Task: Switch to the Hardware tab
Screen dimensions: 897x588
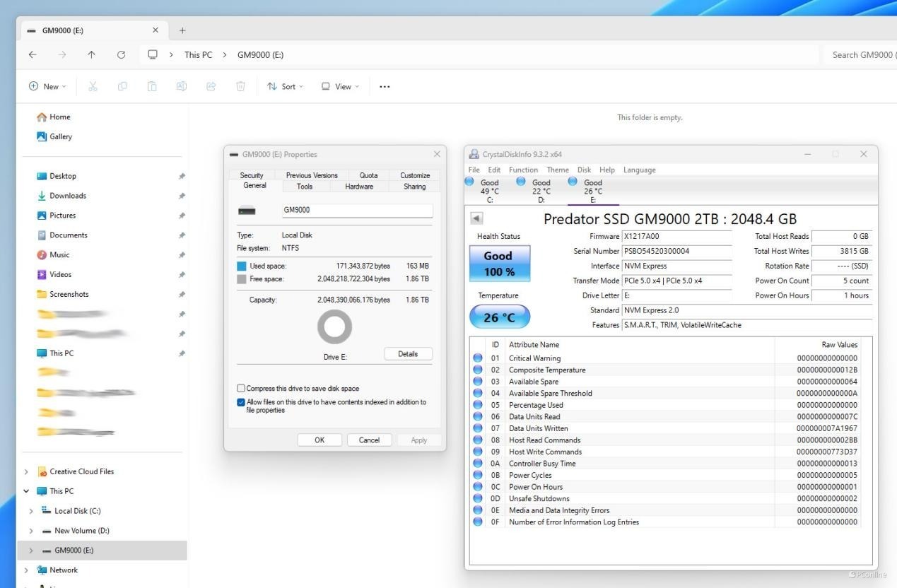Action: click(359, 187)
